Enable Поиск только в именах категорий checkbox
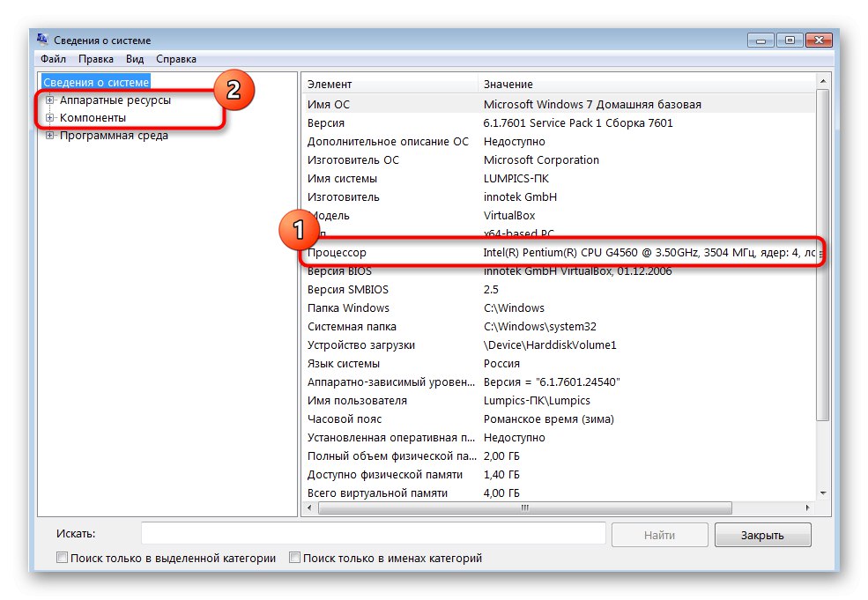Image resolution: width=868 pixels, height=600 pixels. click(294, 558)
